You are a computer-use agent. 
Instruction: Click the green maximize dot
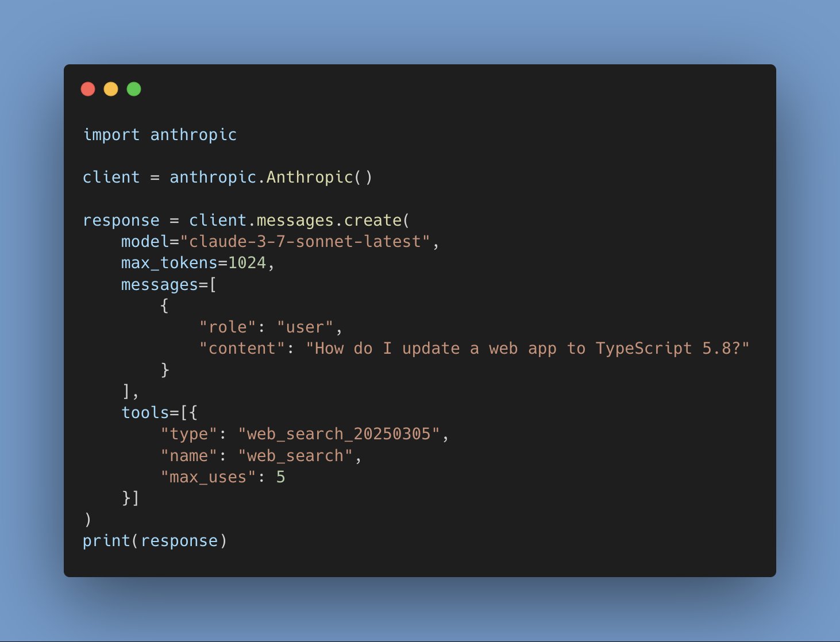tap(134, 89)
